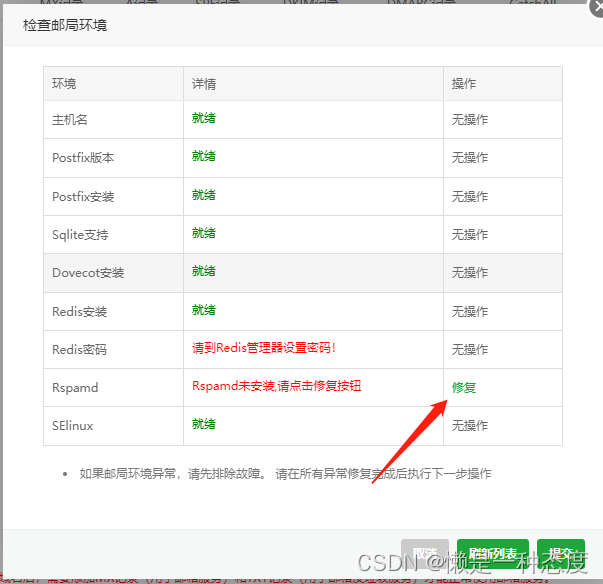
Task: Click the 操作 column header
Action: click(464, 83)
